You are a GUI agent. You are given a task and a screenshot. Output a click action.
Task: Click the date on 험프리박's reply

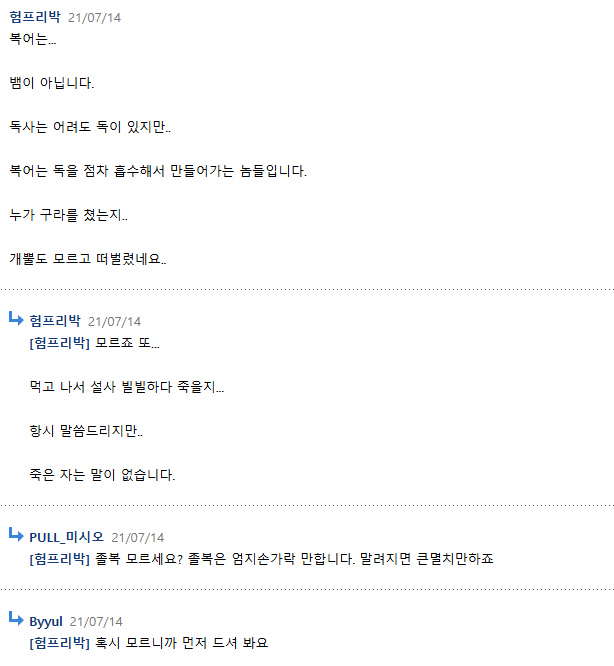[114, 322]
